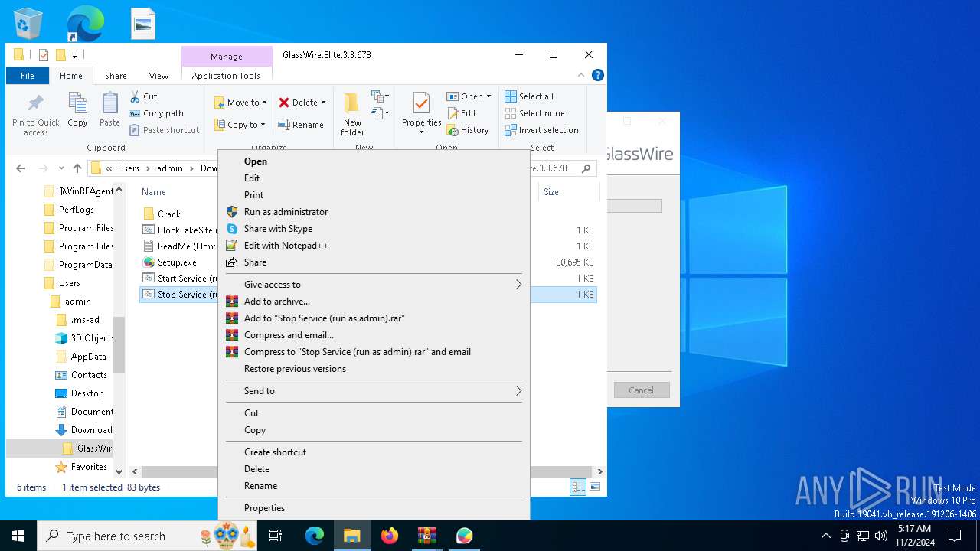Choose Print in the context menu
Viewport: 980px width, 551px height.
point(374,195)
